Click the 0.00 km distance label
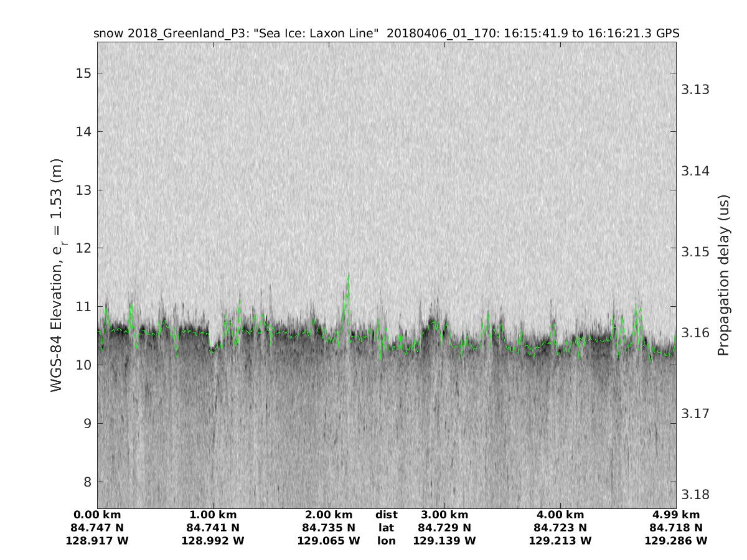 [97, 515]
